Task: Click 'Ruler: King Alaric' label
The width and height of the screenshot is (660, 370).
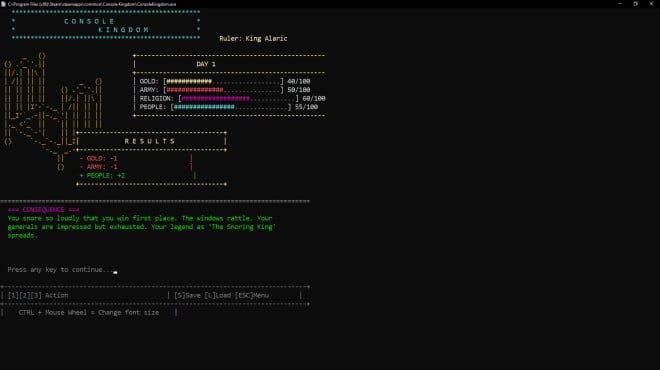Action: click(253, 38)
